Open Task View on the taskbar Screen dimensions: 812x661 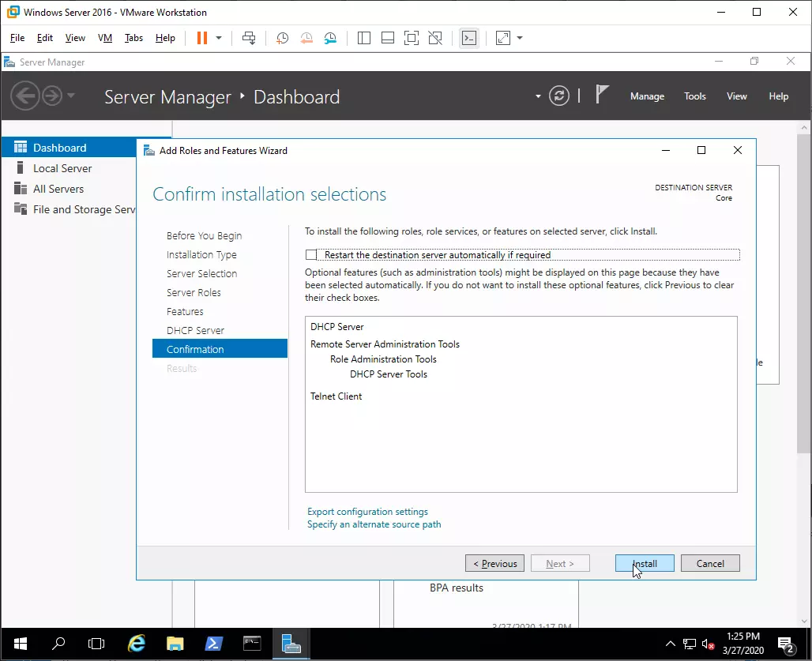pyautogui.click(x=96, y=644)
